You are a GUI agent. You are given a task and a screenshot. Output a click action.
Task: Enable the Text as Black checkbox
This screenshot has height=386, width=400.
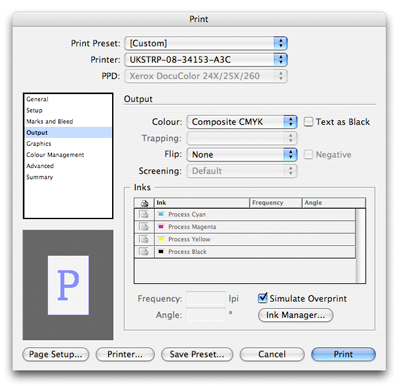308,122
